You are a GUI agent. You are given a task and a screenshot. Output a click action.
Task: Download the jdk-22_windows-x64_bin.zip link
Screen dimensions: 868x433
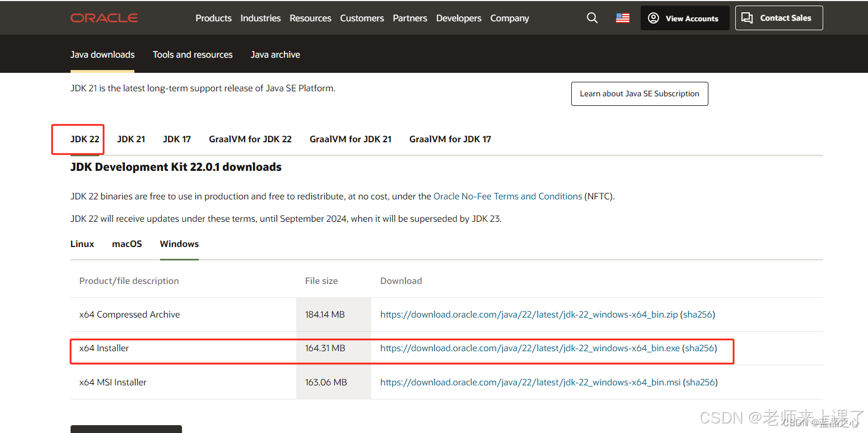pos(529,314)
